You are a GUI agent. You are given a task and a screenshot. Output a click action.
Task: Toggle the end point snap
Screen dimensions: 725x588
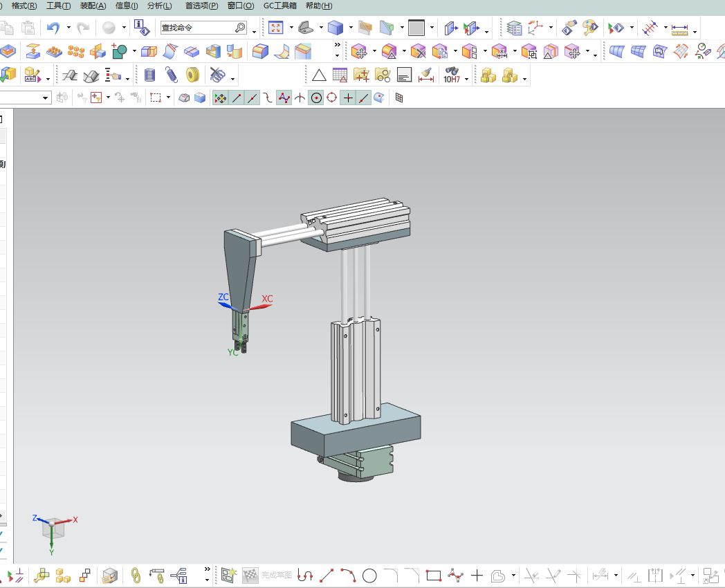click(x=237, y=98)
